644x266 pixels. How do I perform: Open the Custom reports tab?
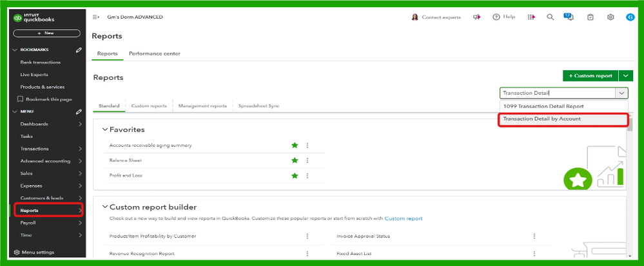(149, 106)
